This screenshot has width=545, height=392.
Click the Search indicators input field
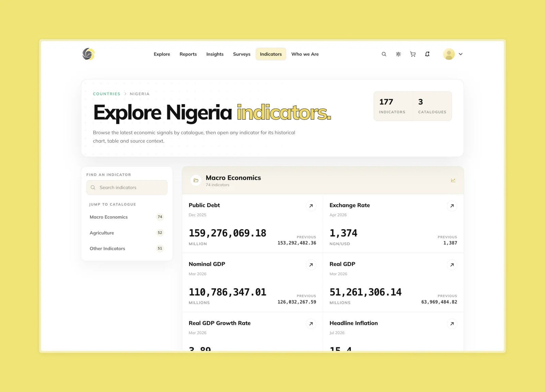[127, 188]
